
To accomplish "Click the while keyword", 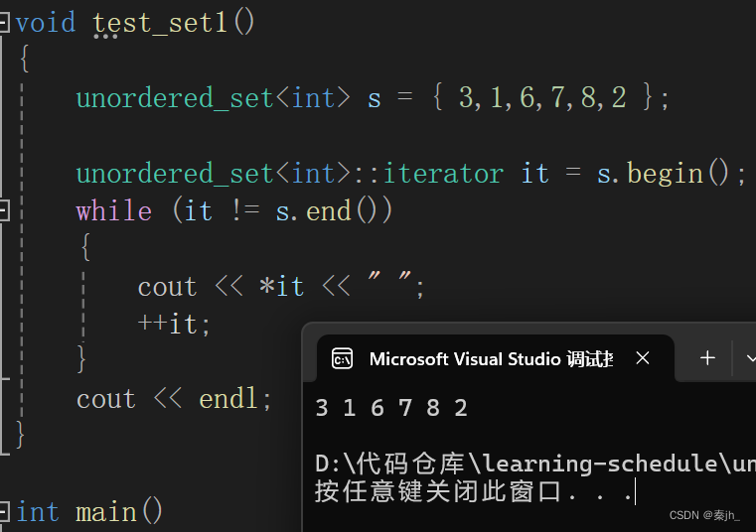I will [x=113, y=211].
